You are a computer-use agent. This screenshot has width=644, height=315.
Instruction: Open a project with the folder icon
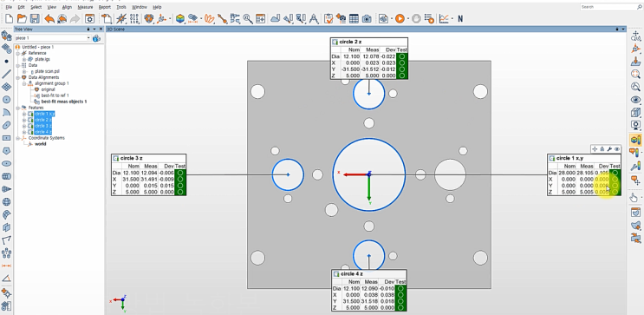pyautogui.click(x=22, y=18)
